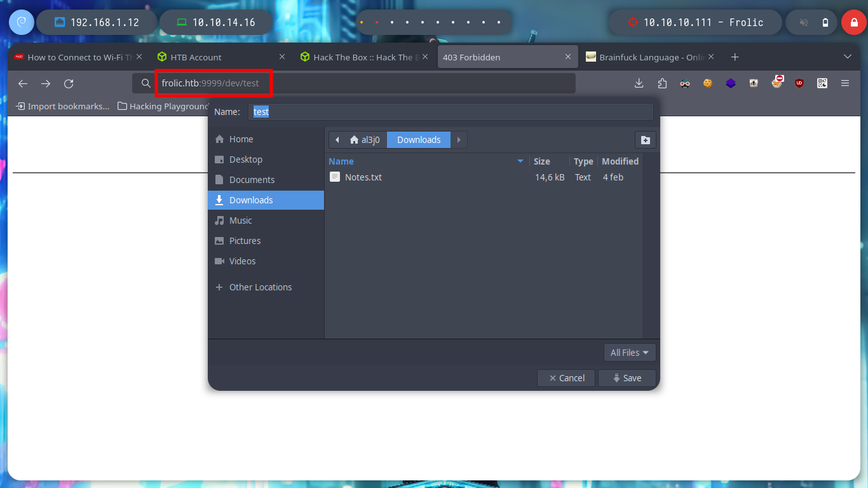Open the extensions puzzle-piece icon
Viewport: 868px width, 488px height.
662,83
